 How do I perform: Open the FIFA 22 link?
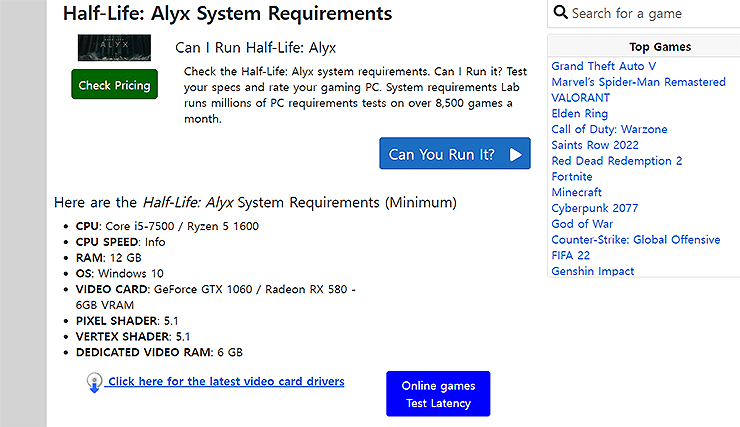(571, 255)
